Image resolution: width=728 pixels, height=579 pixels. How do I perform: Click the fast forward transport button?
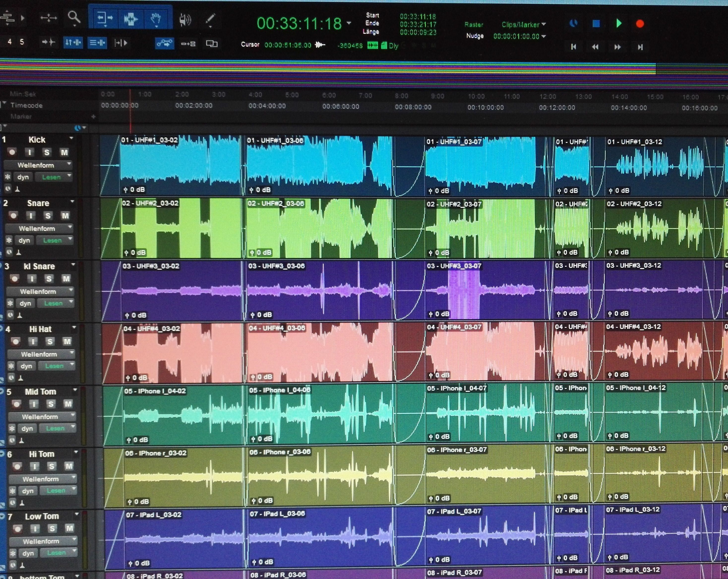coord(617,47)
